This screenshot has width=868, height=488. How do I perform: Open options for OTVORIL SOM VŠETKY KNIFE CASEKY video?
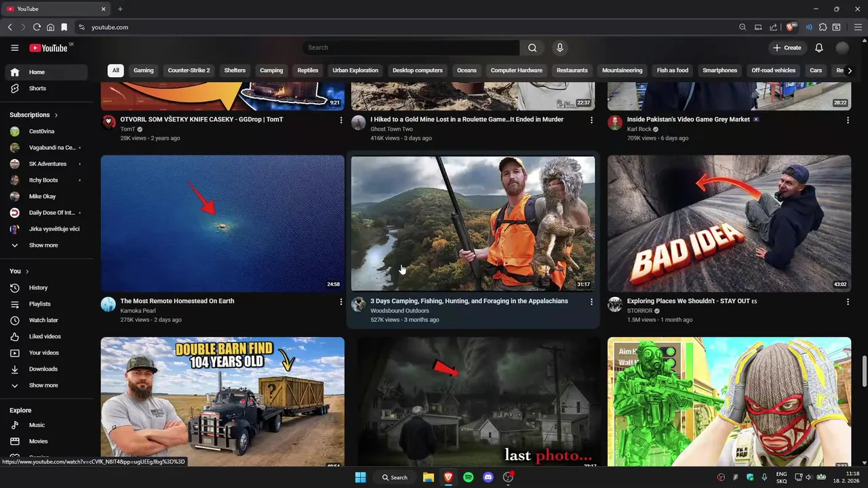point(341,120)
